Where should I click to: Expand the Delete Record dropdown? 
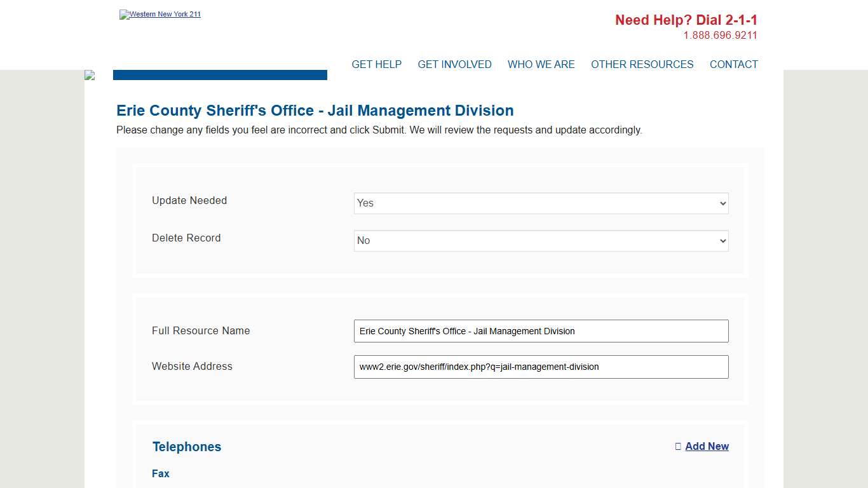(x=541, y=241)
